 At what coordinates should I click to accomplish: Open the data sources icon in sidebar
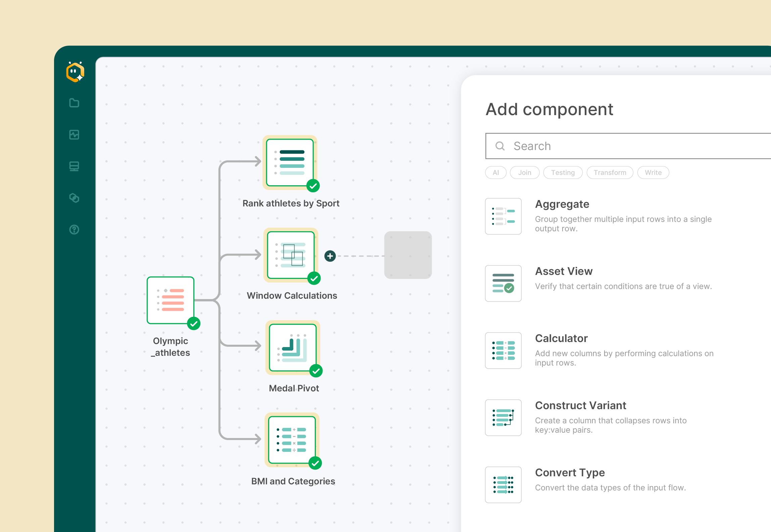point(75,166)
